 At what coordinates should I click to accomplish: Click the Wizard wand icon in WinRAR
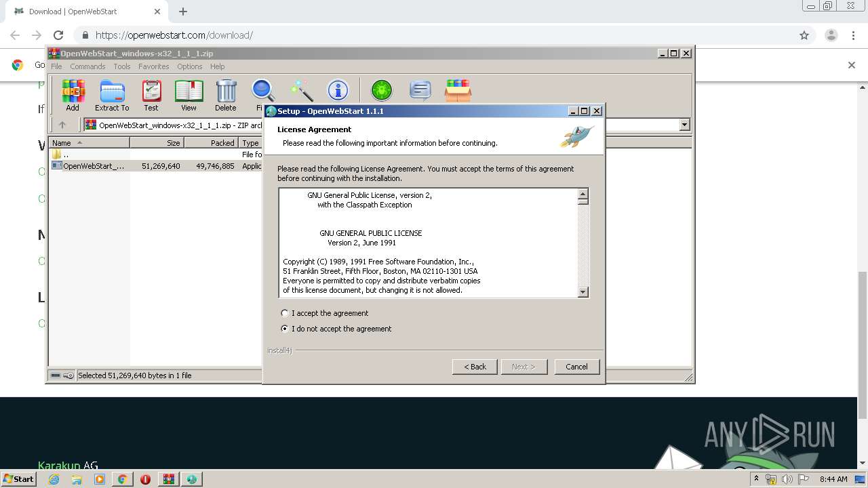click(301, 91)
